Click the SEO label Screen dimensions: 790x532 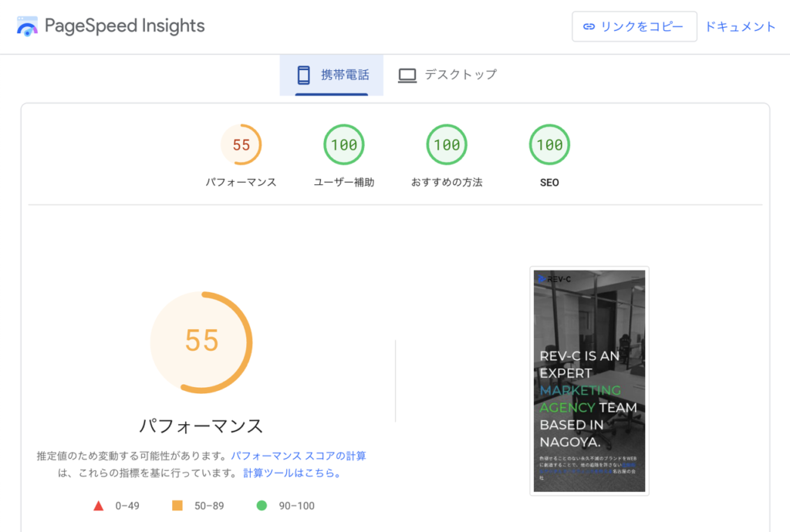coord(549,183)
